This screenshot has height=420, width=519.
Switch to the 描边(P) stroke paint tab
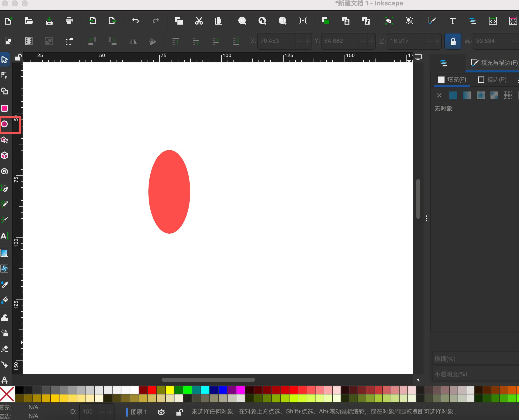[492, 80]
